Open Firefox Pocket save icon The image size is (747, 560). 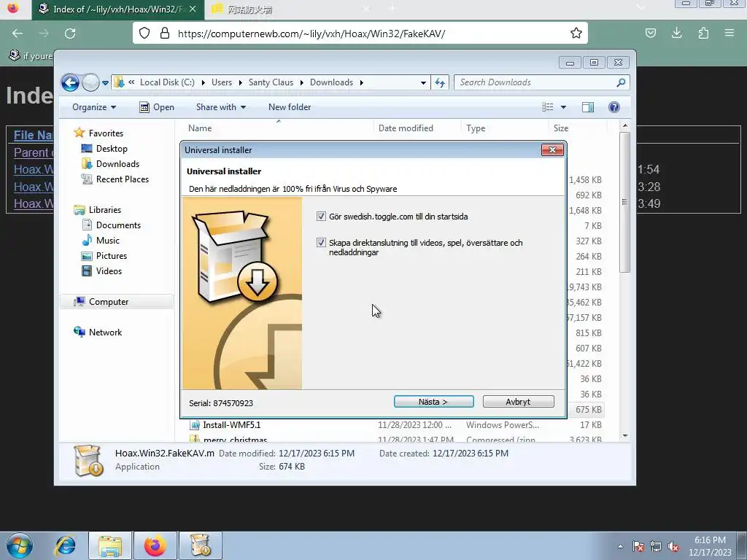[650, 33]
